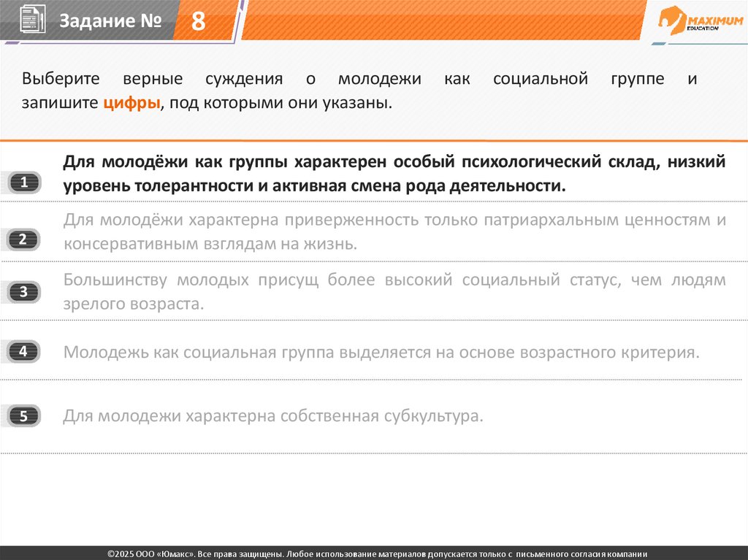Click statement about 'возрастного критерия'

click(381, 352)
